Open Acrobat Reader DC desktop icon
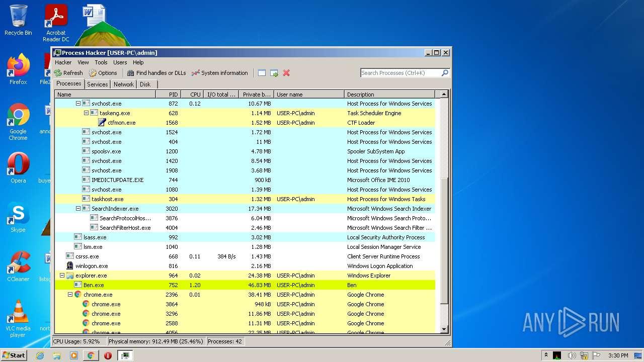Viewport: 644px width, 362px height. point(56,23)
